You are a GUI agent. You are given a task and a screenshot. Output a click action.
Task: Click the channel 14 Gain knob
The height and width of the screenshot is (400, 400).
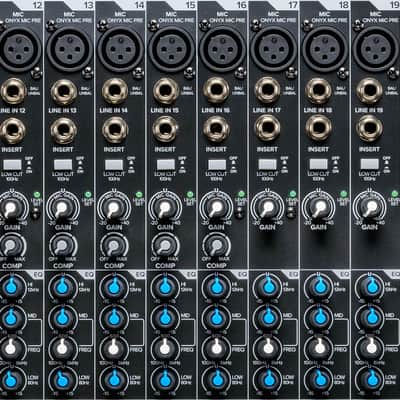coord(114,209)
